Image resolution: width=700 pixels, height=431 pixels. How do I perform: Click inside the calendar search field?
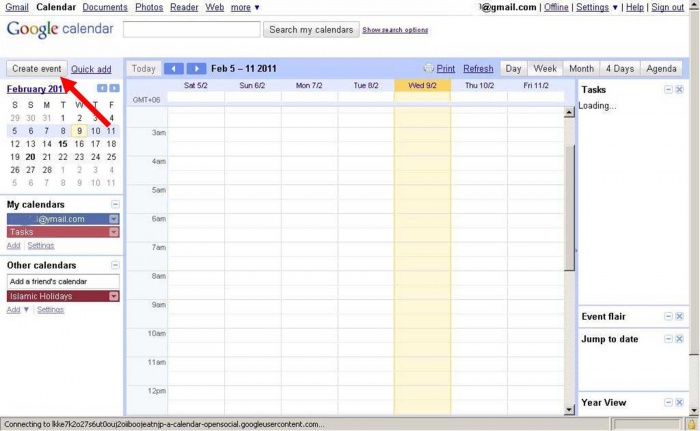192,29
